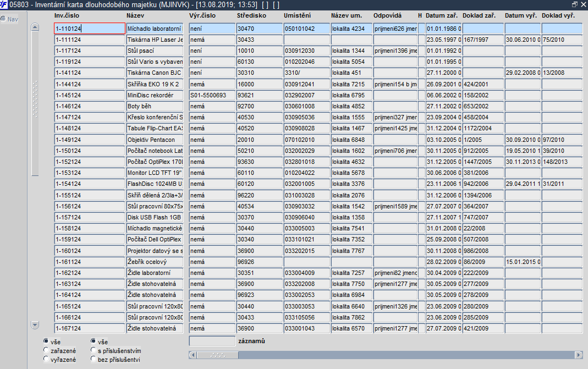Click the horizontal scrollbar left arrow
The width and height of the screenshot is (588, 369).
click(x=193, y=355)
